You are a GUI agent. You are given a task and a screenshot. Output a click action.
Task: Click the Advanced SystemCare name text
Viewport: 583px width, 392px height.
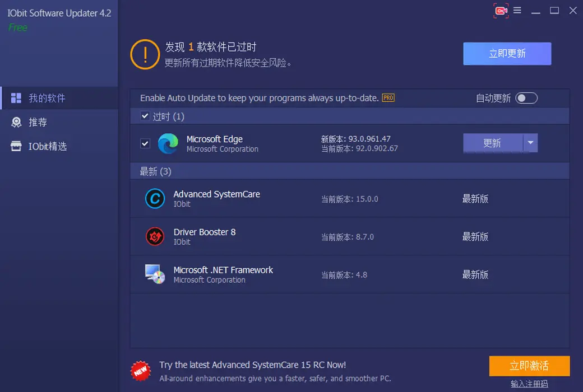pos(217,194)
